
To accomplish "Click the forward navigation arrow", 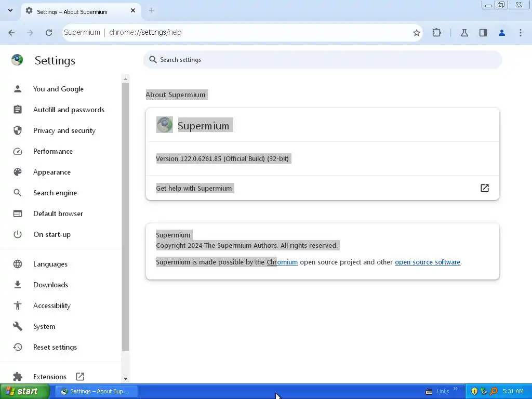I will (30, 33).
